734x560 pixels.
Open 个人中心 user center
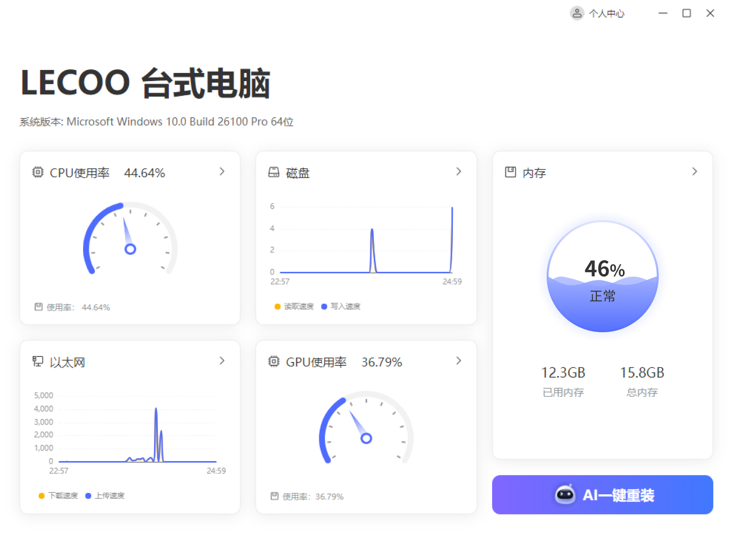pos(606,14)
